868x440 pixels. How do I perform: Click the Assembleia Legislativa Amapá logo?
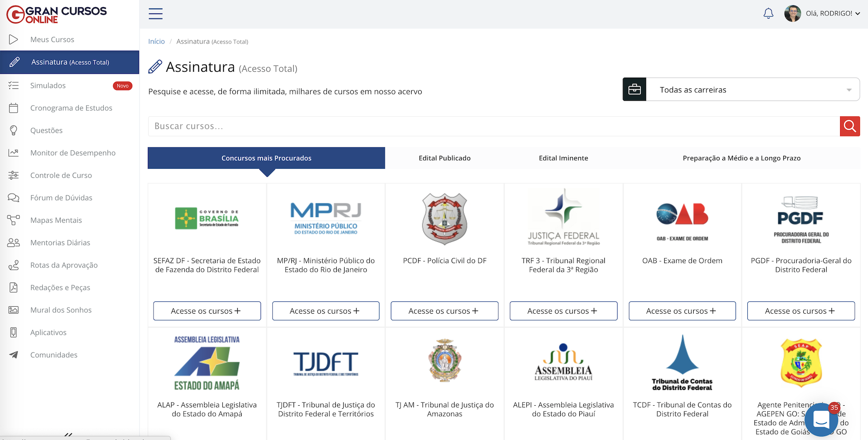(x=207, y=363)
